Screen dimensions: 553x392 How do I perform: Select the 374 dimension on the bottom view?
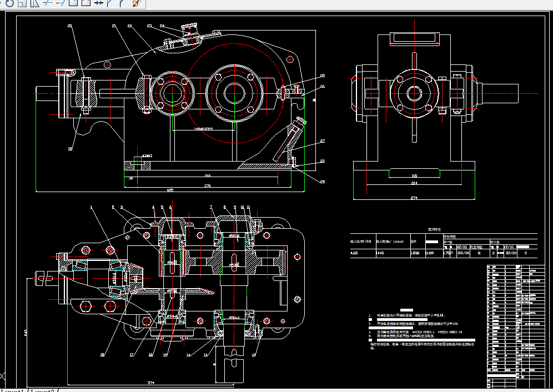pos(151,383)
